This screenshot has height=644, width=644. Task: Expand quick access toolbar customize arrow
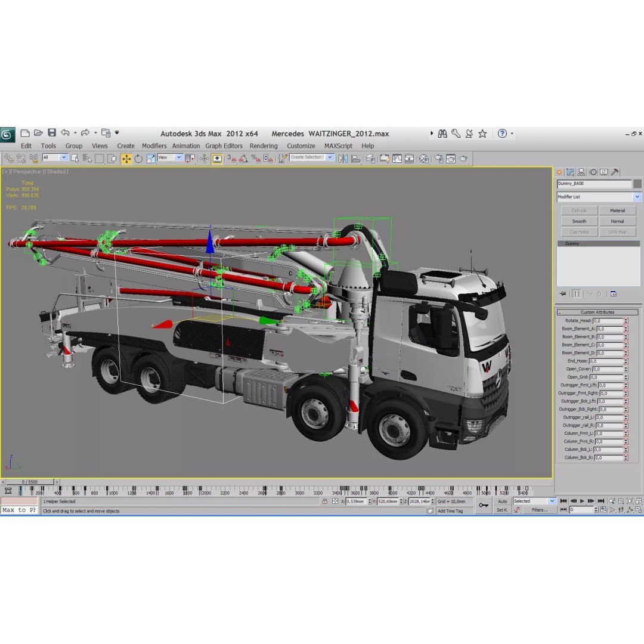pyautogui.click(x=117, y=132)
